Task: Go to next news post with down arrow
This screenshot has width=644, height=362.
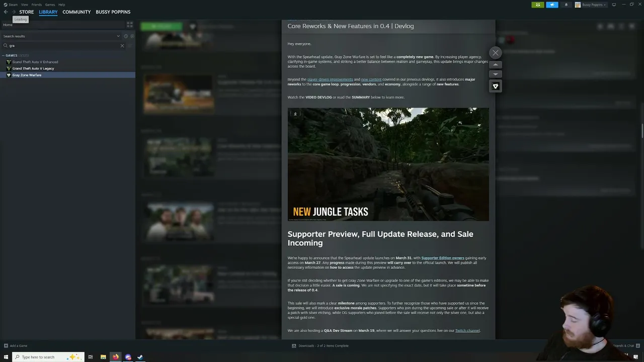Action: point(496,74)
